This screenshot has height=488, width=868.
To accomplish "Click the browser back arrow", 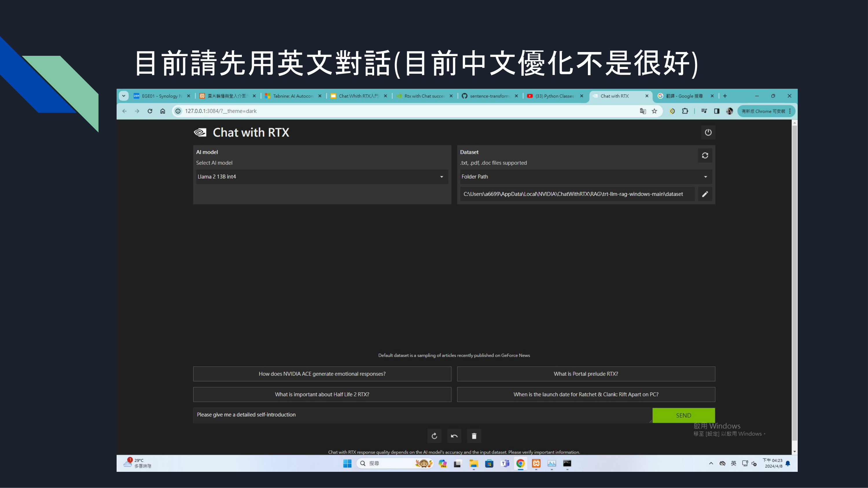I will [x=124, y=111].
